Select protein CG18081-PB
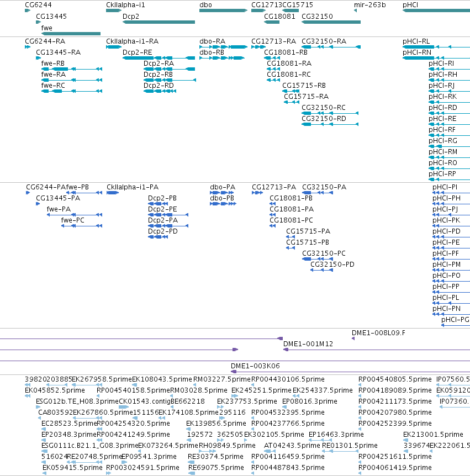This screenshot has height=476, width=470. (x=291, y=198)
